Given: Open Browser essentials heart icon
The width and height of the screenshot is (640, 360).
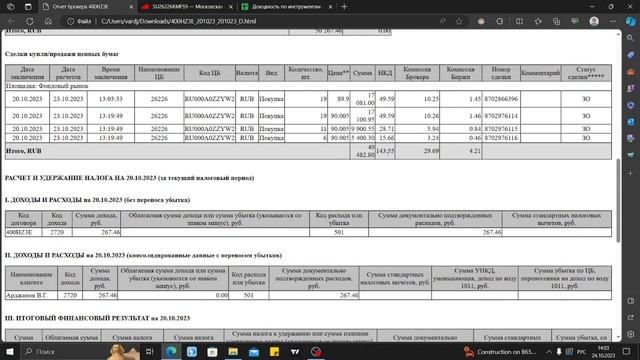Looking at the screenshot, I should click(575, 21).
